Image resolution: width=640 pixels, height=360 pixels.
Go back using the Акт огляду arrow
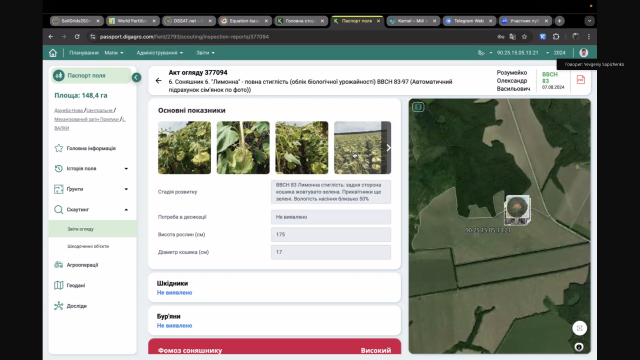(159, 81)
